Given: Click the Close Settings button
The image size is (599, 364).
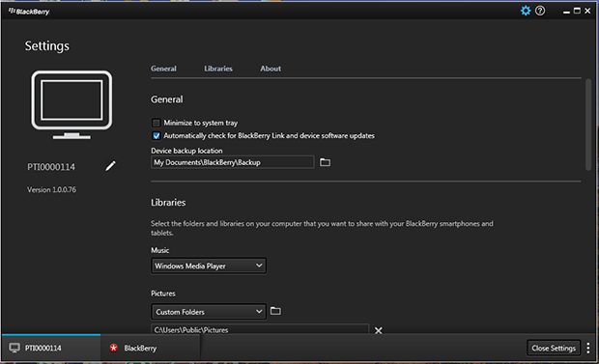Looking at the screenshot, I should point(554,348).
